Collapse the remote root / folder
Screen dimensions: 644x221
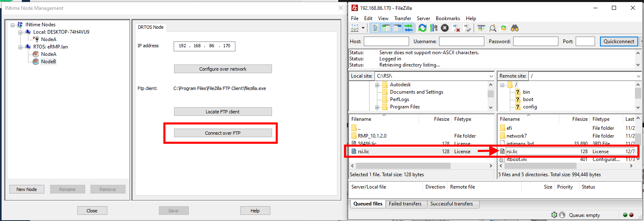[x=502, y=85]
